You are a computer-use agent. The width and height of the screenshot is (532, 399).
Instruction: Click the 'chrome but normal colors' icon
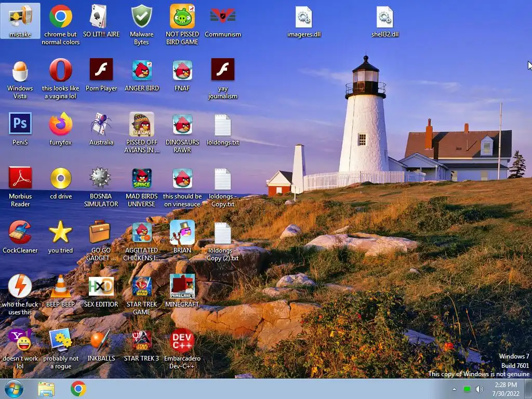coord(60,25)
